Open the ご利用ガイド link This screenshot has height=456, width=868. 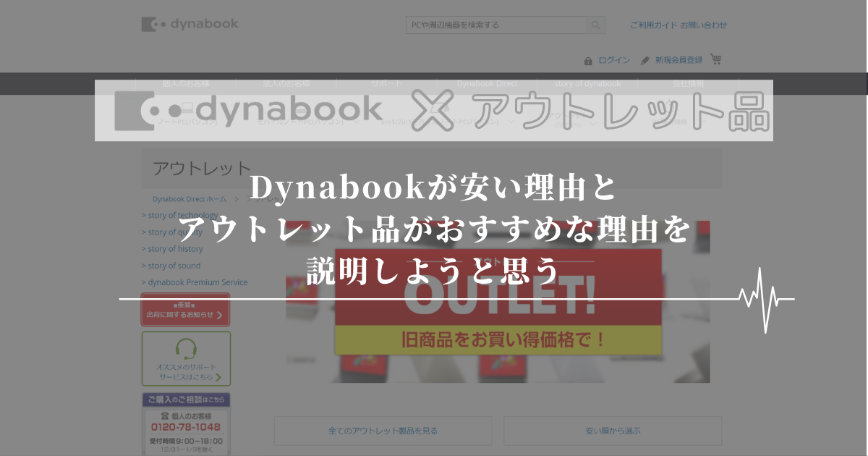(x=653, y=25)
